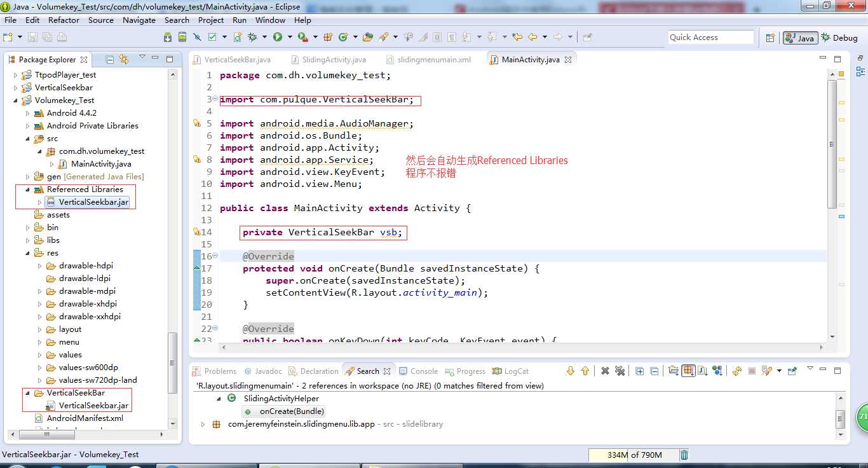
Task: Open Package Explorer view menu triangle
Action: 142,57
